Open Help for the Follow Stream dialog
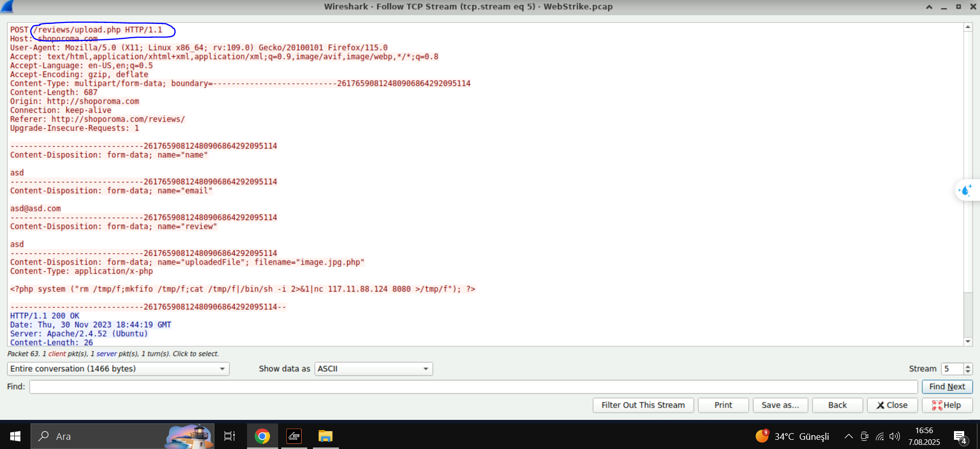Screen dimensions: 980x449 (x=947, y=405)
